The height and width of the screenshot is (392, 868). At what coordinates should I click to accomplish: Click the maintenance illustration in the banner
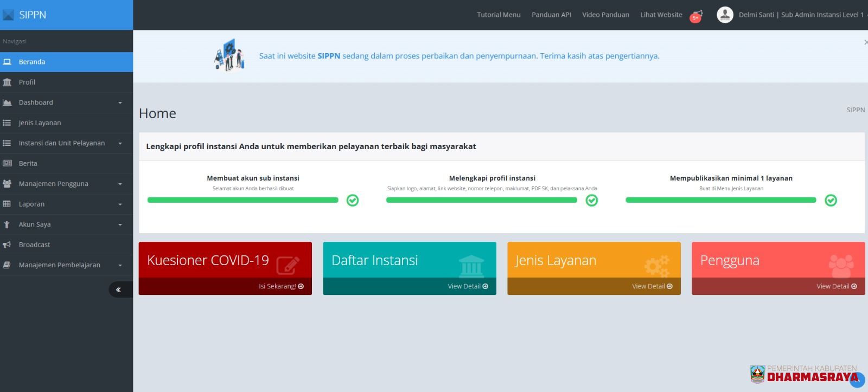point(229,55)
